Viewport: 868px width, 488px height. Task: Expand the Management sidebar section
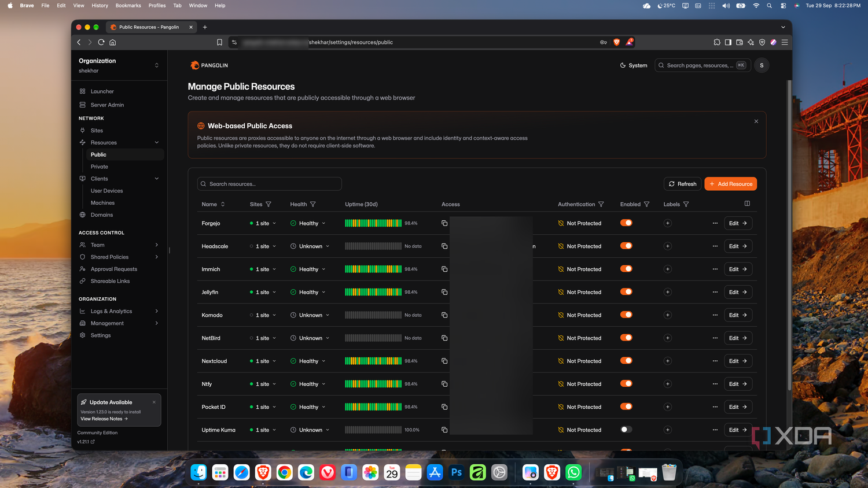click(x=156, y=323)
